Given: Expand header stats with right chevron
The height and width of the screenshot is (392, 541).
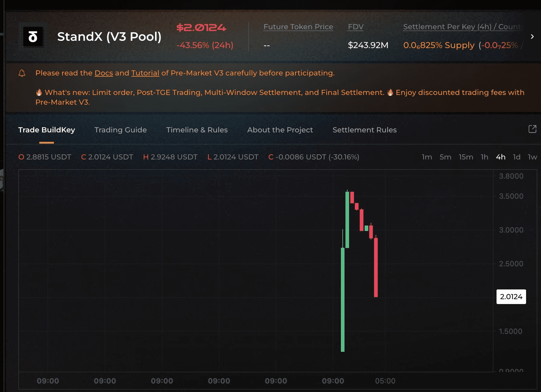Looking at the screenshot, I should click(532, 37).
